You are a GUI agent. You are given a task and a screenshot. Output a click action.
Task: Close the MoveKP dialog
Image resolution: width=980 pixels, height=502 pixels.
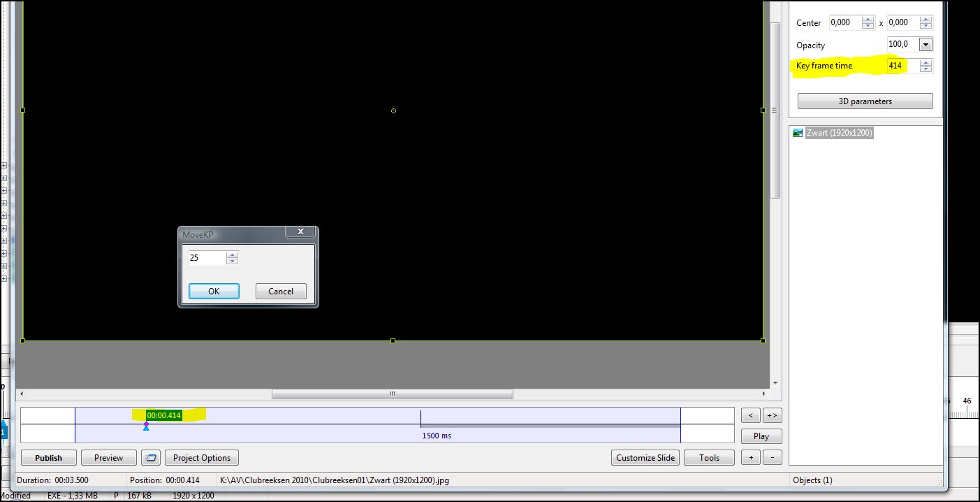(300, 232)
